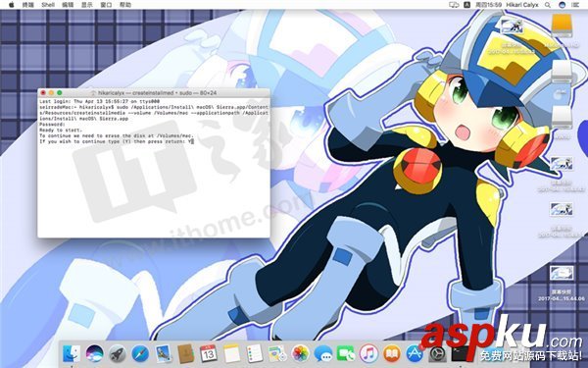Select screenshot thumbnail beside the orange drive

tap(512, 27)
